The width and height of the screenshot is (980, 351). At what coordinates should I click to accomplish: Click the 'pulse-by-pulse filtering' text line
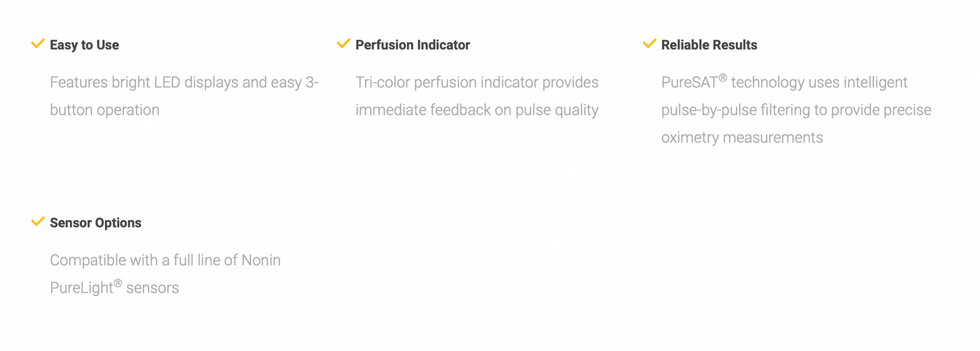coord(796,110)
